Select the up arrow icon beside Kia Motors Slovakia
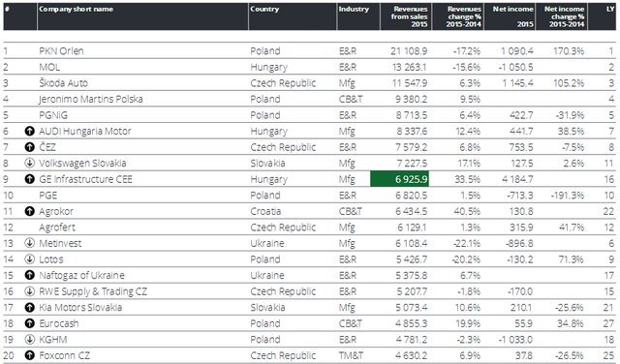The image size is (620, 364). [x=29, y=307]
